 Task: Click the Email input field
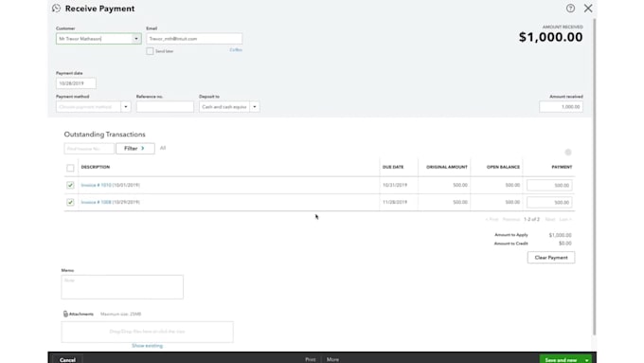click(x=194, y=39)
